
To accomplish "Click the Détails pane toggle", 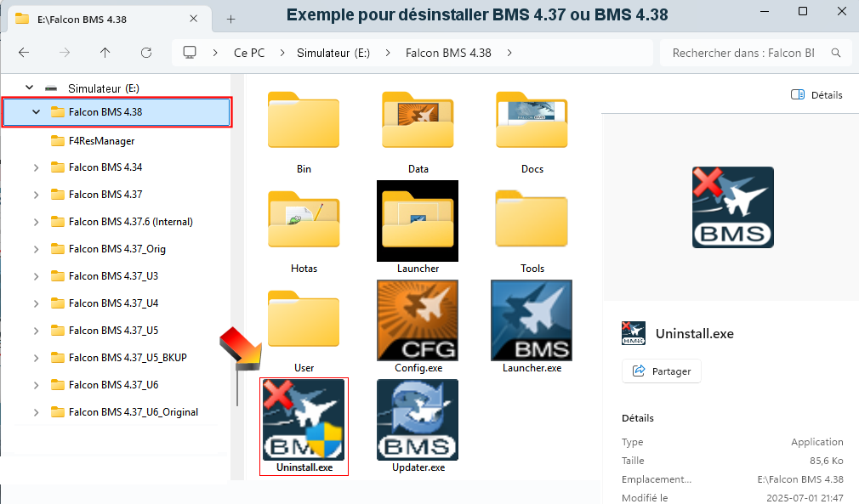I will (816, 95).
